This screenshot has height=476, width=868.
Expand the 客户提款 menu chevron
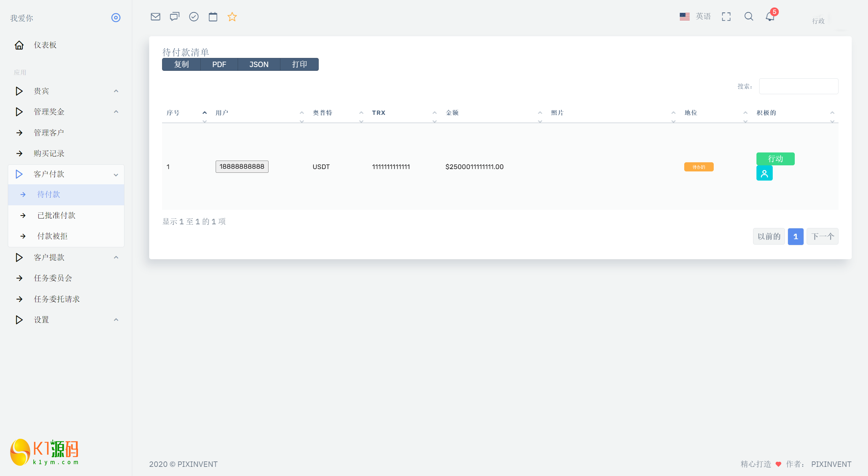[116, 257]
